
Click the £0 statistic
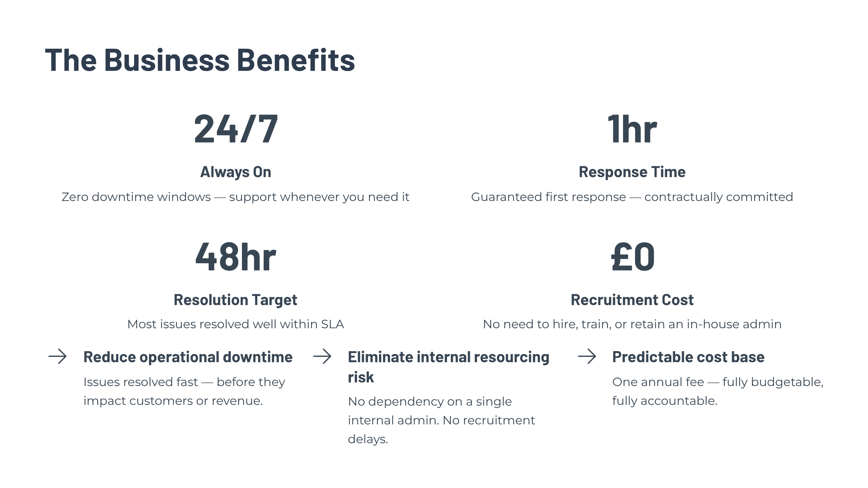(633, 257)
